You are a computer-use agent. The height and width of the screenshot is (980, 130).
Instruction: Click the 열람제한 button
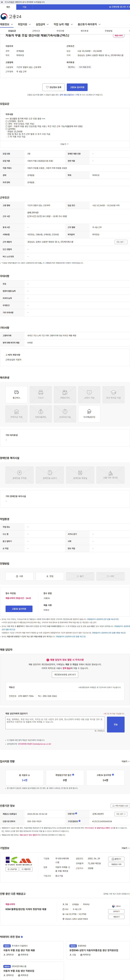pos(26,869)
